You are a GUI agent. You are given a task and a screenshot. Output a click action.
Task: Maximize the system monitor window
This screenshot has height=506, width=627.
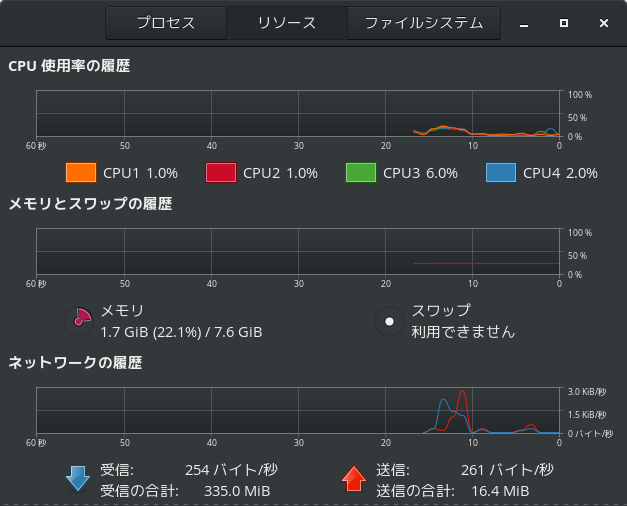click(x=564, y=23)
